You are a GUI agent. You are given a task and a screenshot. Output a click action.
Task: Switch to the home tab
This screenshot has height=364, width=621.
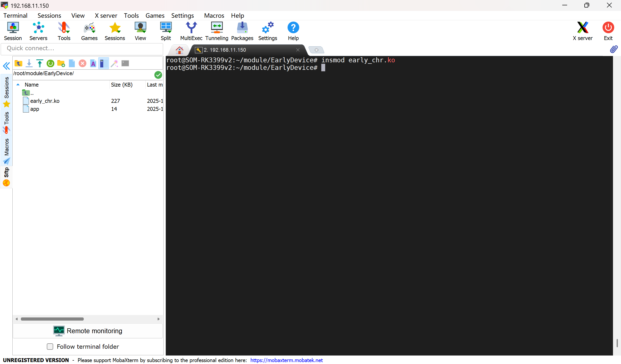click(x=179, y=50)
